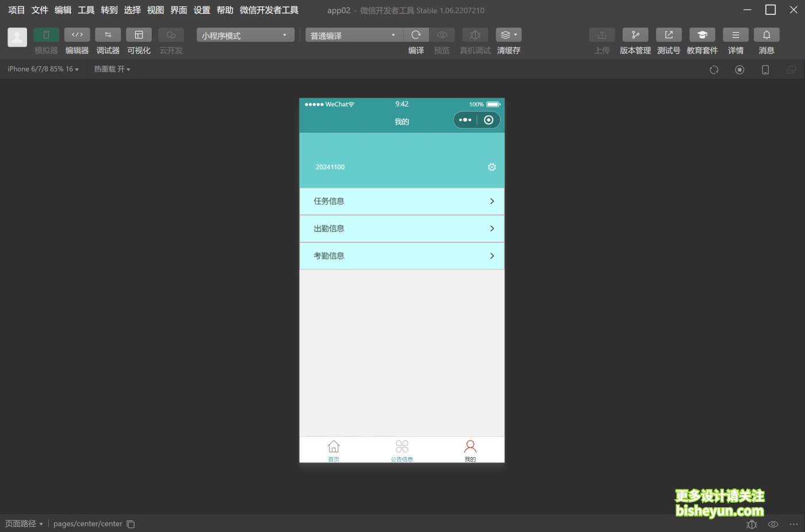Open the 界面 menu

[x=179, y=10]
